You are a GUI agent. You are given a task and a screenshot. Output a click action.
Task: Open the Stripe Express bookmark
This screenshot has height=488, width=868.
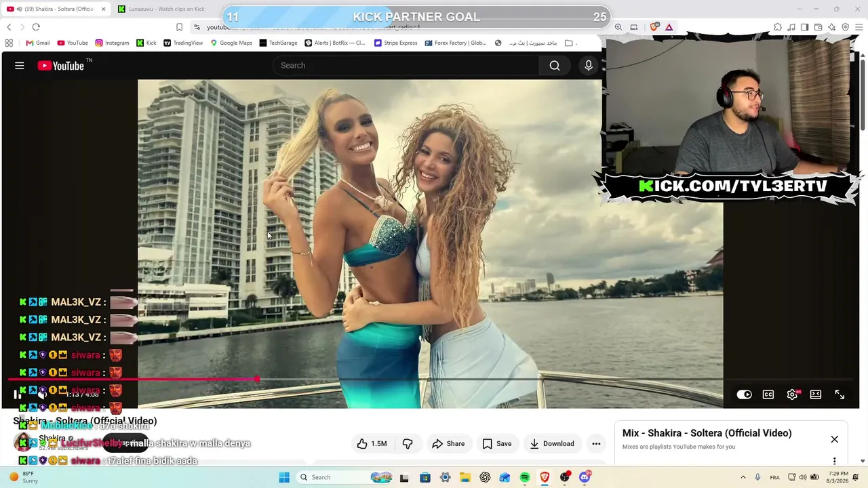(x=396, y=43)
